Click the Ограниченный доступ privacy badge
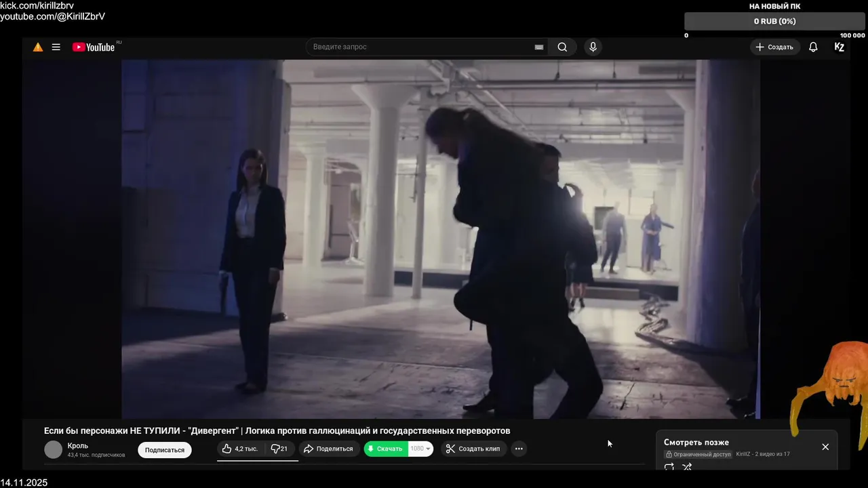Image resolution: width=868 pixels, height=488 pixels. 698,454
